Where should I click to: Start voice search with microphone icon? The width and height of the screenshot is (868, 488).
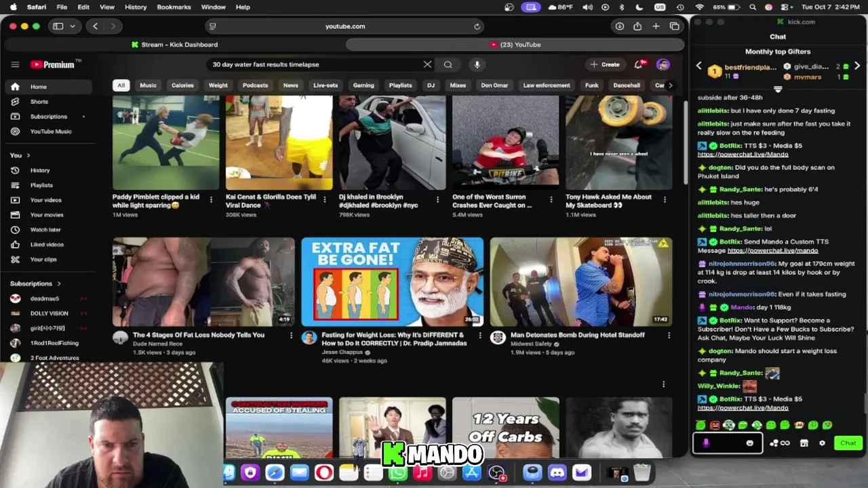click(x=477, y=64)
